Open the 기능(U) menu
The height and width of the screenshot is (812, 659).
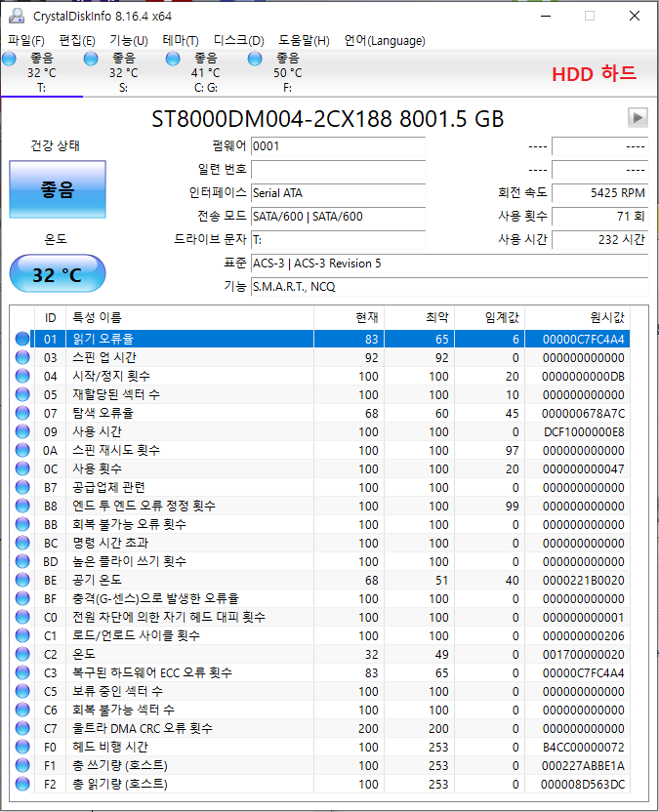click(x=129, y=40)
